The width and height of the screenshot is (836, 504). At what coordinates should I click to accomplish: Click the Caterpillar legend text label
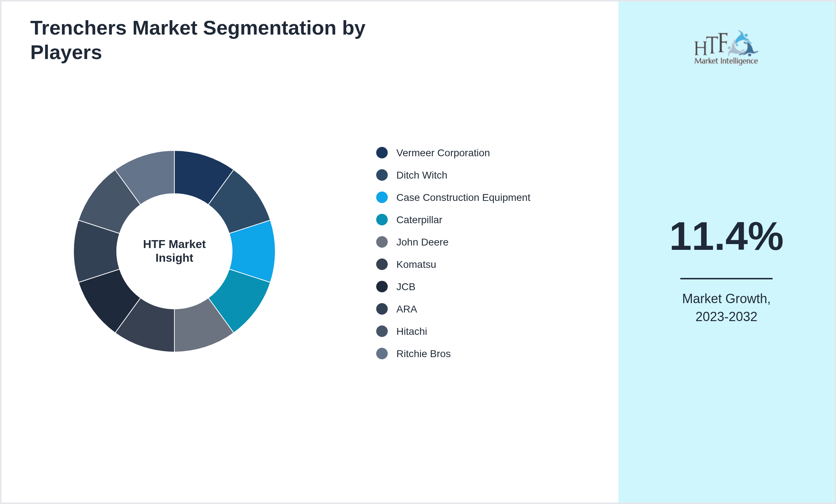pyautogui.click(x=419, y=220)
